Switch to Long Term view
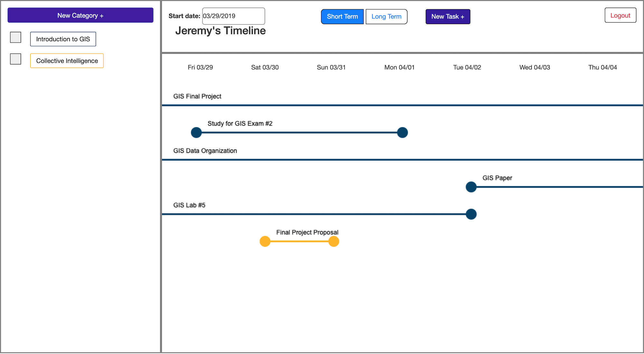644x354 pixels. click(x=386, y=16)
